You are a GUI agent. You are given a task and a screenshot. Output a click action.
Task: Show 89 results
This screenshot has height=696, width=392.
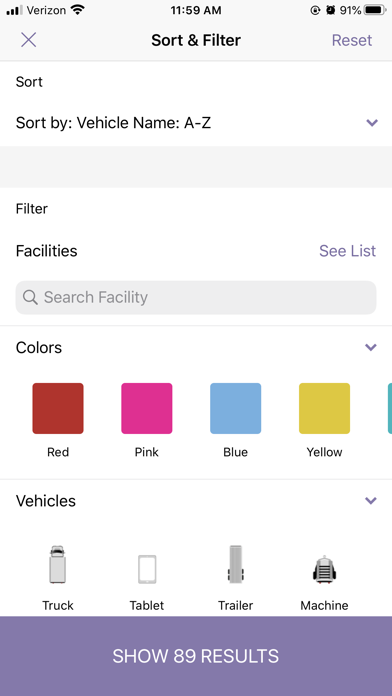tap(196, 656)
